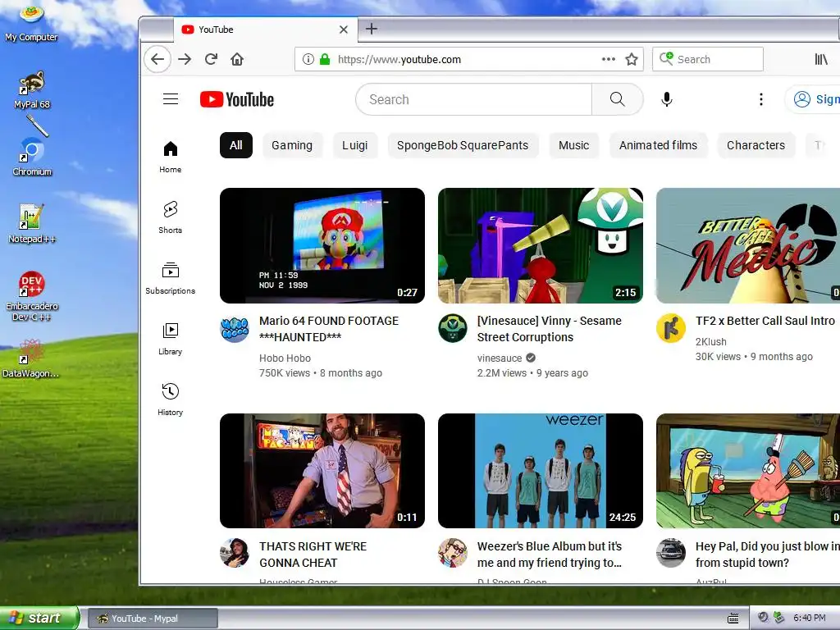The width and height of the screenshot is (840, 630).
Task: Close the YouTube browser tab
Action: (344, 30)
